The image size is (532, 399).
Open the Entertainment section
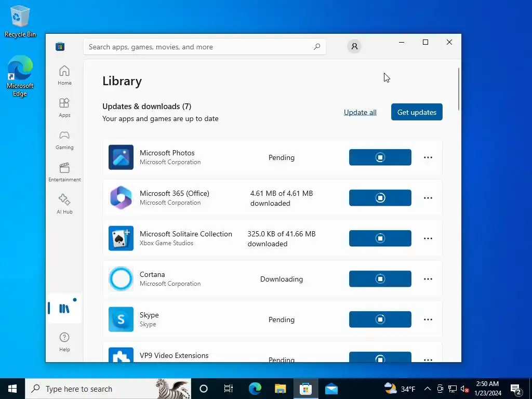[64, 172]
